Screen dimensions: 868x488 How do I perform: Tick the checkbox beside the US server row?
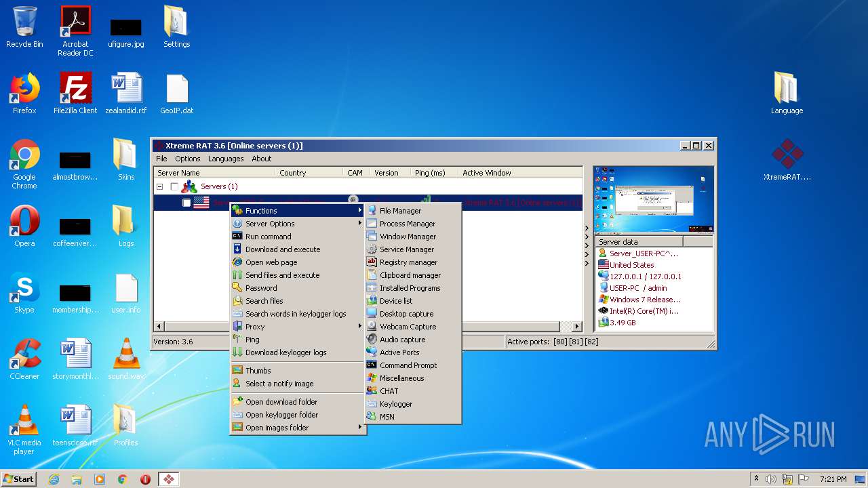point(186,203)
